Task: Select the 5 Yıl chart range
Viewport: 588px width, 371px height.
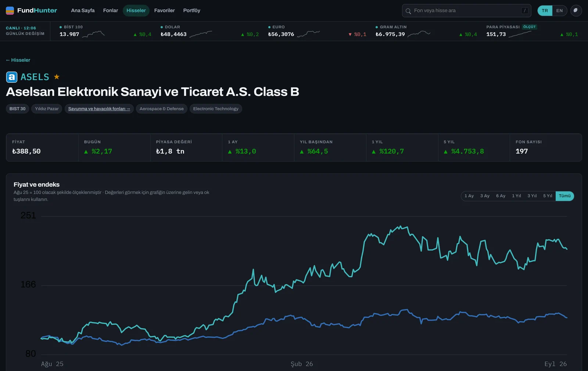Action: click(x=548, y=196)
